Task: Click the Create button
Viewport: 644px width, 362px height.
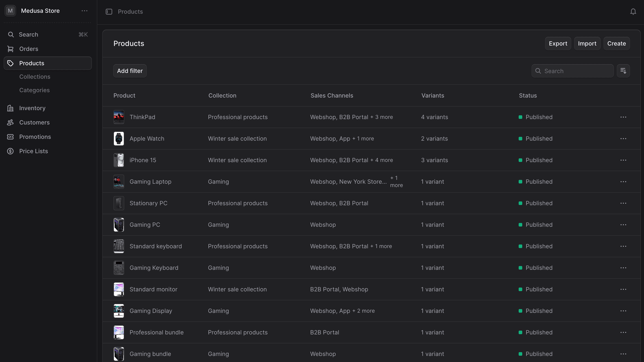Action: pos(616,43)
